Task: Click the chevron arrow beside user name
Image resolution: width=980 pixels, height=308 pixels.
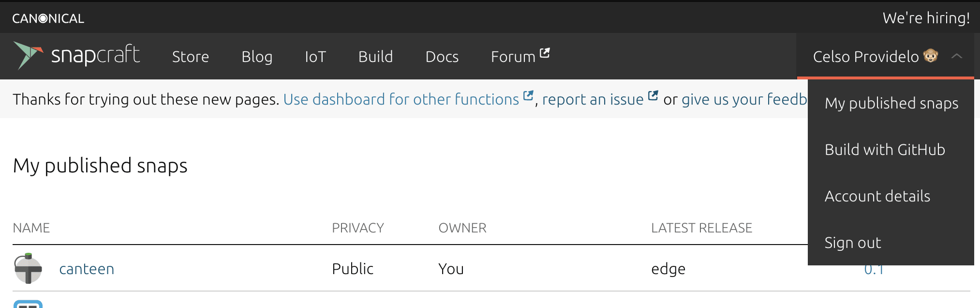Action: click(956, 56)
